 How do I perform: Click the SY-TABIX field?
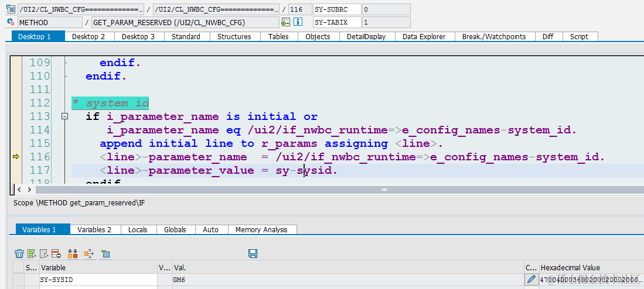337,22
